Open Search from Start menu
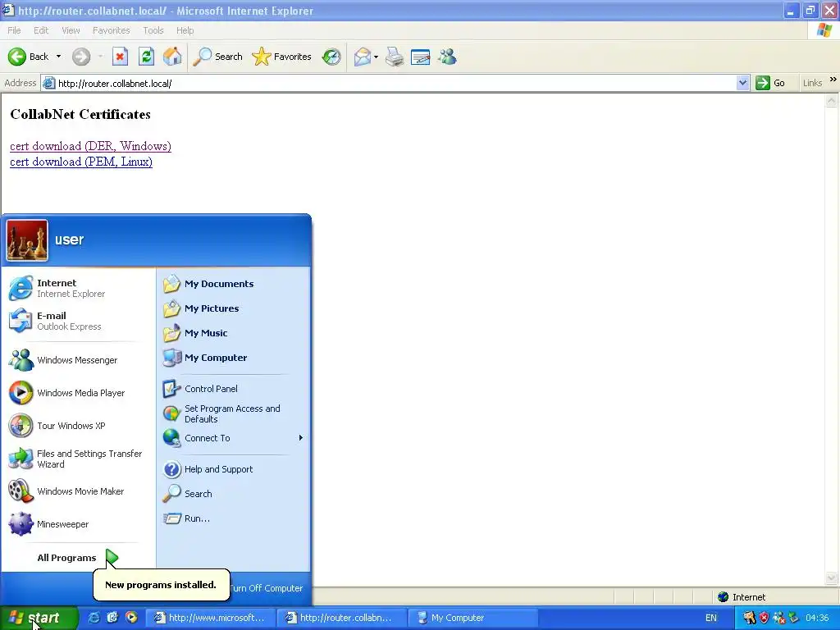Image resolution: width=840 pixels, height=630 pixels. click(x=234, y=494)
